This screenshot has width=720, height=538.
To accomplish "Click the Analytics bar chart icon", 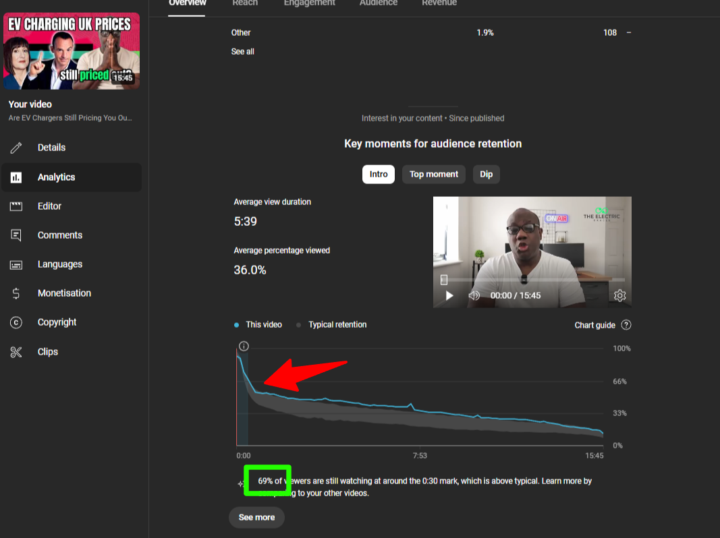I will (16, 177).
